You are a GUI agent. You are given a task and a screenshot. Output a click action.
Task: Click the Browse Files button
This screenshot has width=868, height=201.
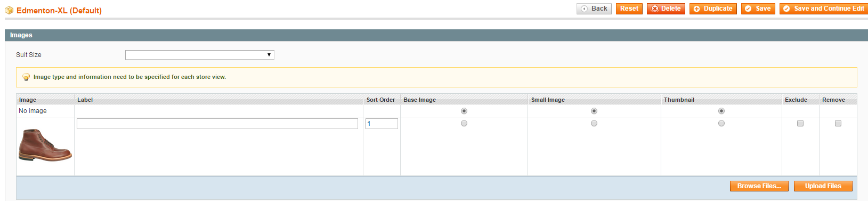(759, 186)
